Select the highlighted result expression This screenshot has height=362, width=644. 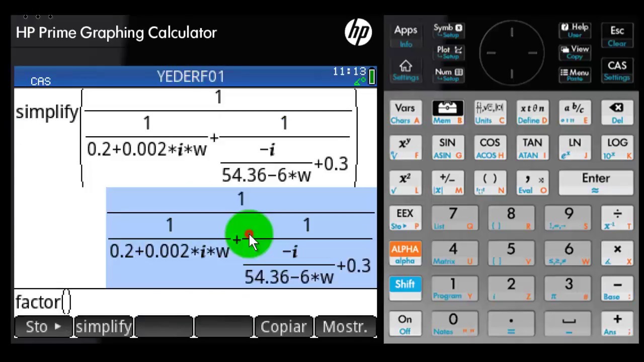click(241, 238)
